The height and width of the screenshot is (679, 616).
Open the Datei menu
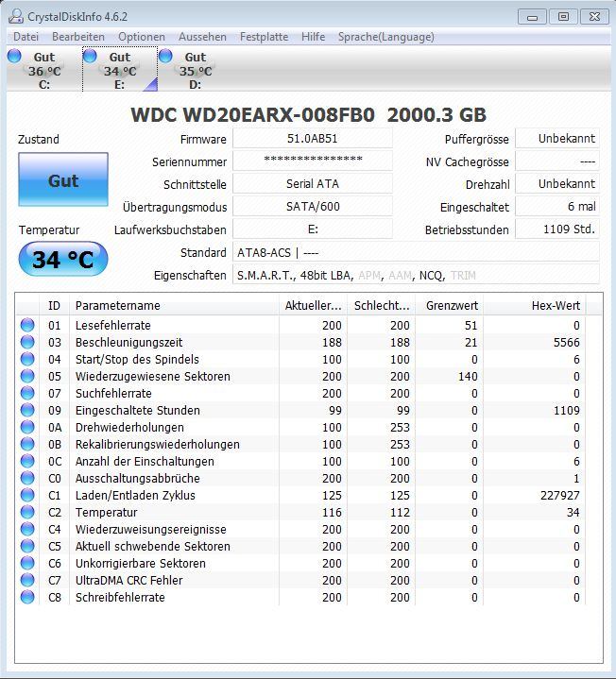26,37
